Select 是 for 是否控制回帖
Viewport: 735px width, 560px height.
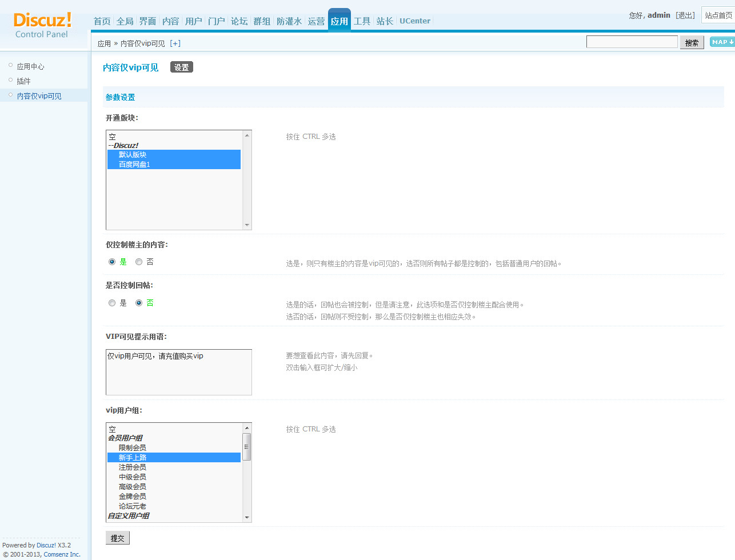coord(112,303)
